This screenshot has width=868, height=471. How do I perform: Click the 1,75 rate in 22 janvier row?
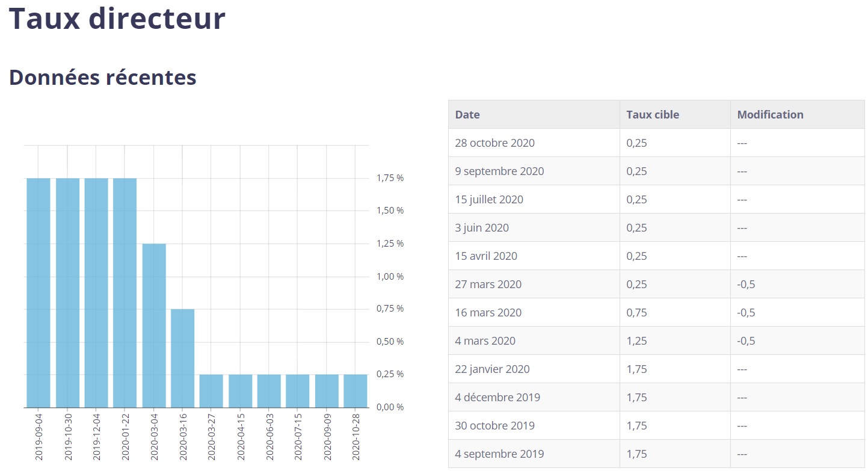tap(637, 369)
